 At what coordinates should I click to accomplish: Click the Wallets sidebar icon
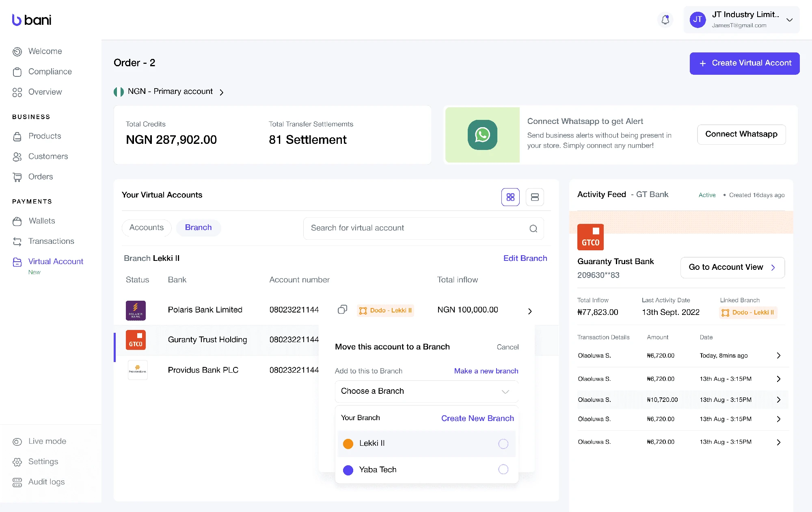17,221
